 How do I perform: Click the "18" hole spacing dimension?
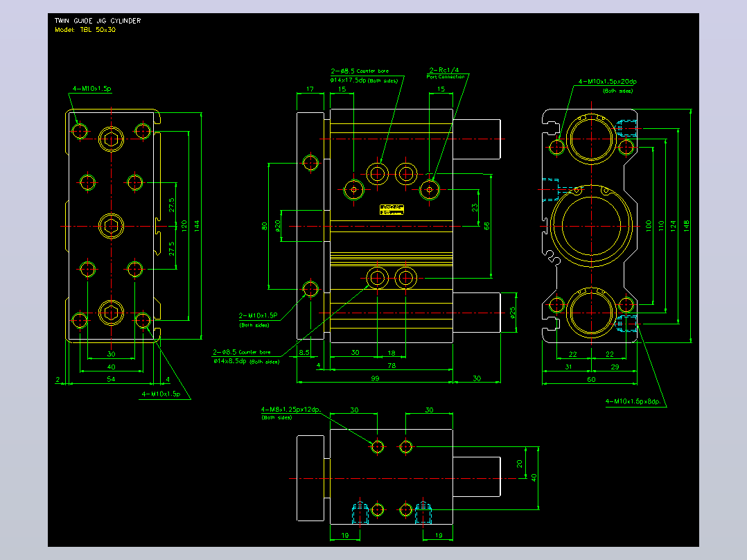pos(391,353)
